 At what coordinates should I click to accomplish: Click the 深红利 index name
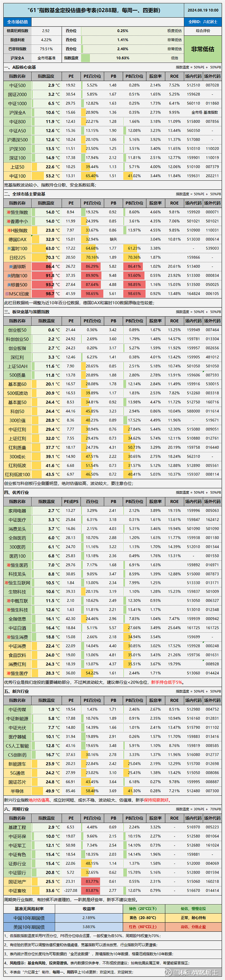click(x=17, y=357)
